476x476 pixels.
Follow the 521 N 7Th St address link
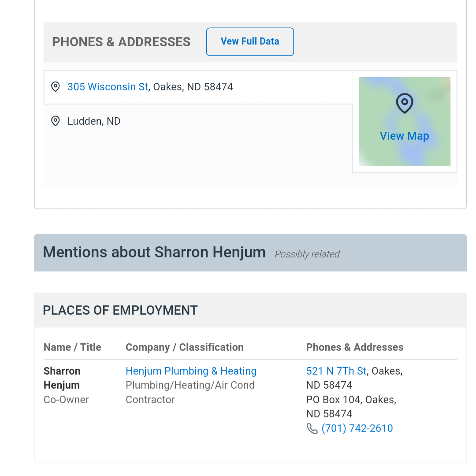point(336,371)
